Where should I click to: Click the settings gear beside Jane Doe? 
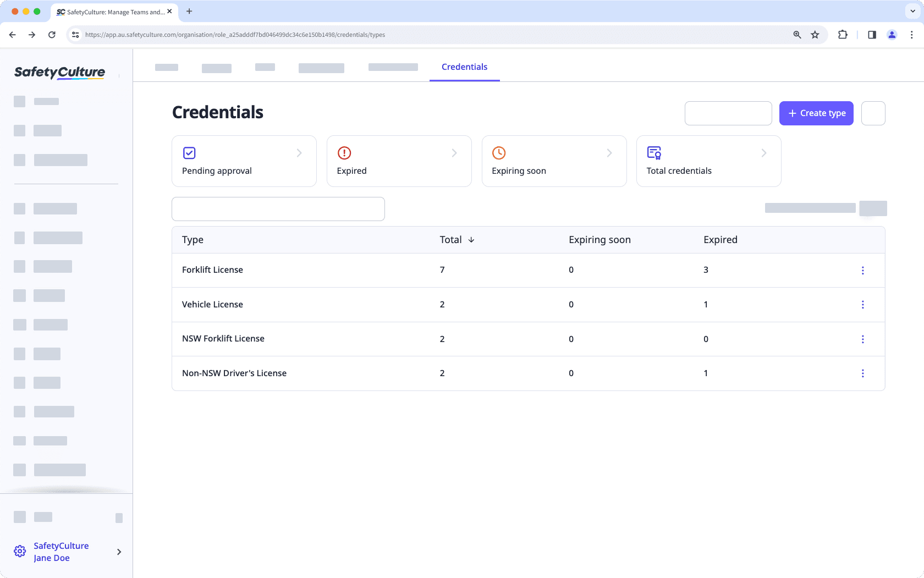20,551
